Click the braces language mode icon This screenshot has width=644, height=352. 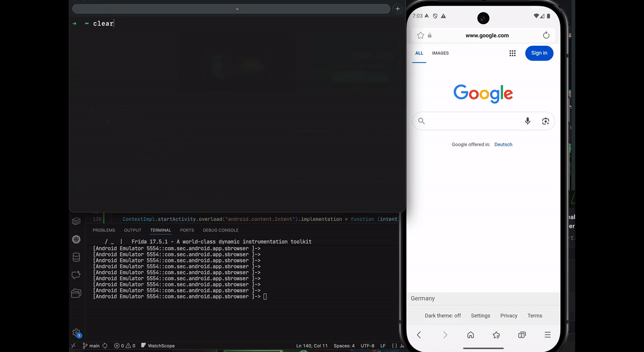pyautogui.click(x=394, y=346)
